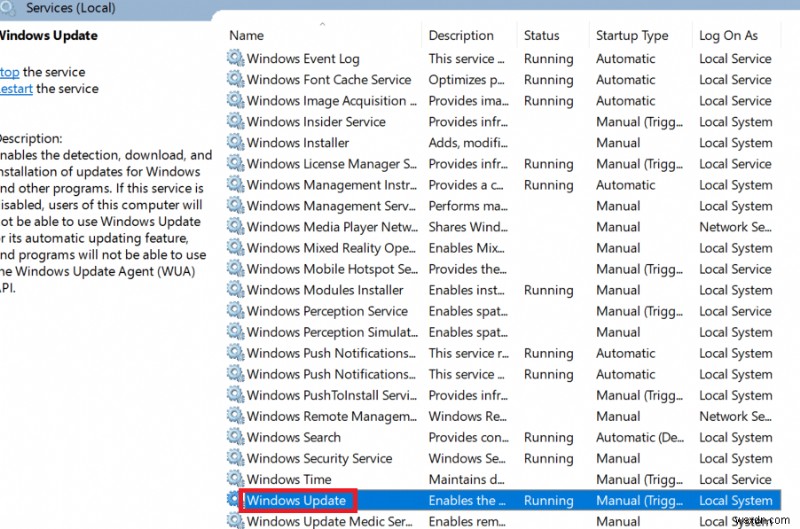Click the gear icon beside Windows Management Serv...
This screenshot has height=529, width=800.
click(x=235, y=205)
